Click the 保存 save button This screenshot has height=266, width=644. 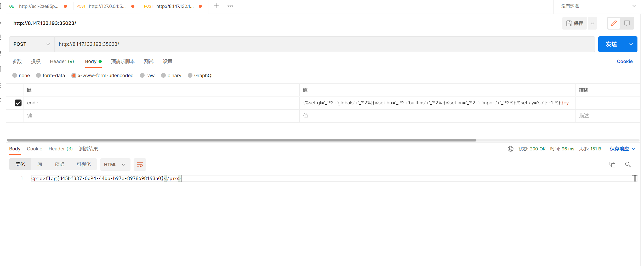point(575,23)
